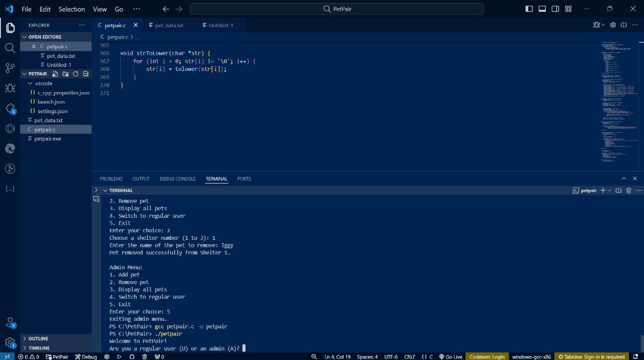Click Codeium: Login in the status bar

[487, 356]
